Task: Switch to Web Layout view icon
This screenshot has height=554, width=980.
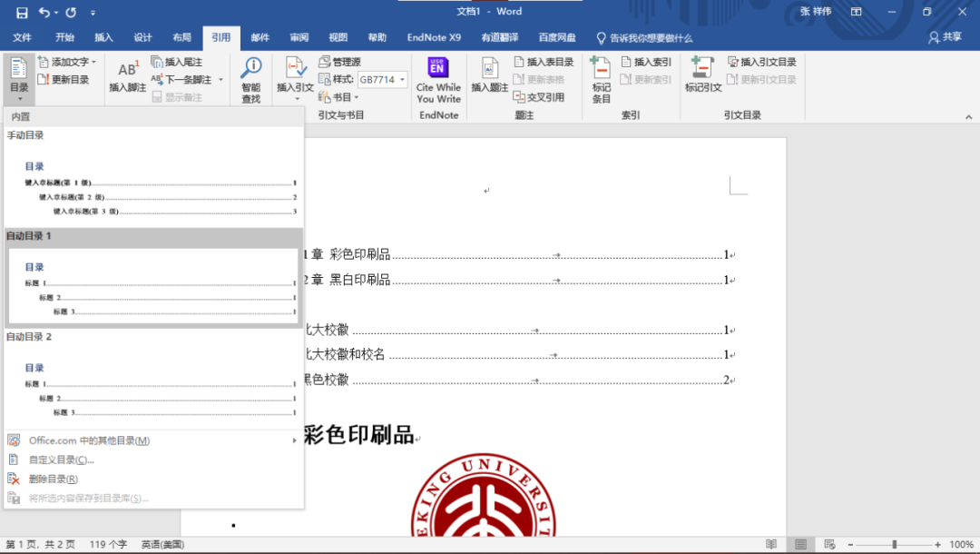Action: tap(829, 545)
